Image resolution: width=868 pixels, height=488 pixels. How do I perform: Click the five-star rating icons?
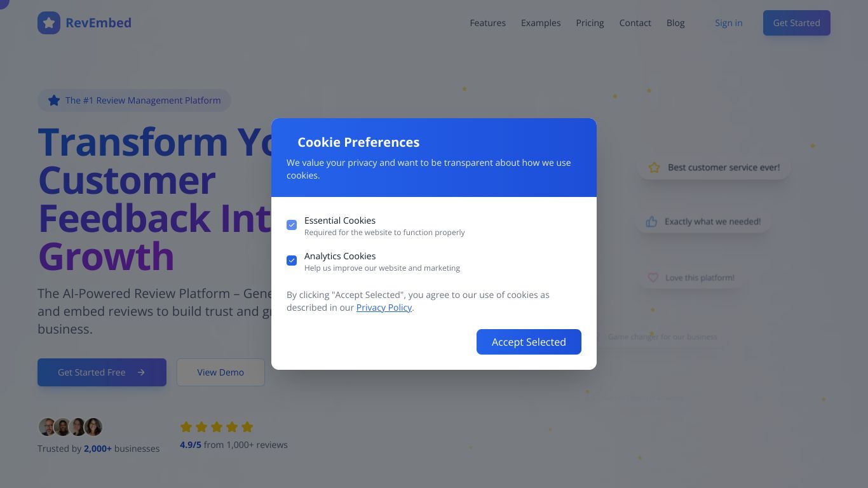coord(217,427)
